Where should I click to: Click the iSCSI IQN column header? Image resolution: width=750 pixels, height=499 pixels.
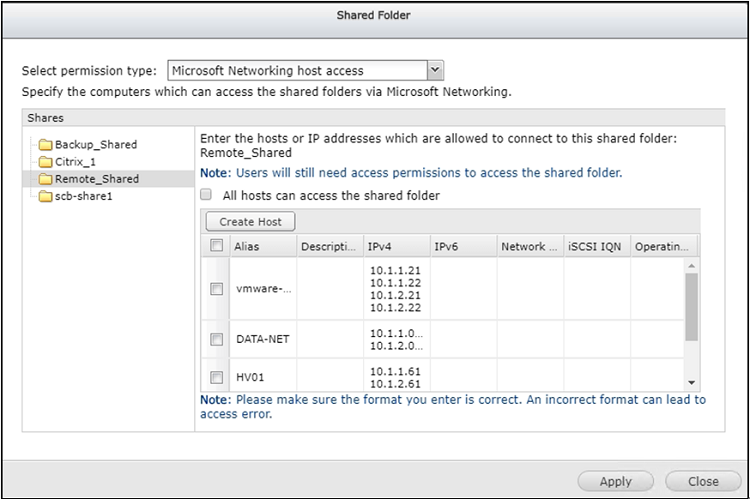(597, 246)
